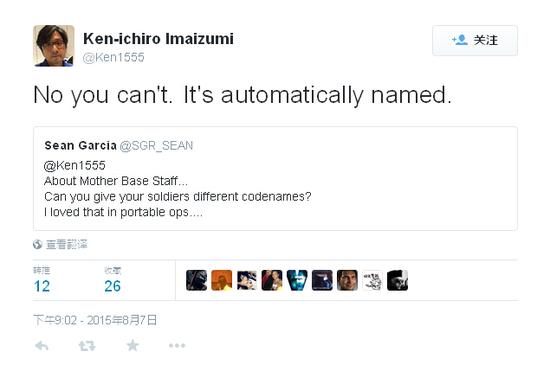Open the last black avatar in row

pos(397,280)
